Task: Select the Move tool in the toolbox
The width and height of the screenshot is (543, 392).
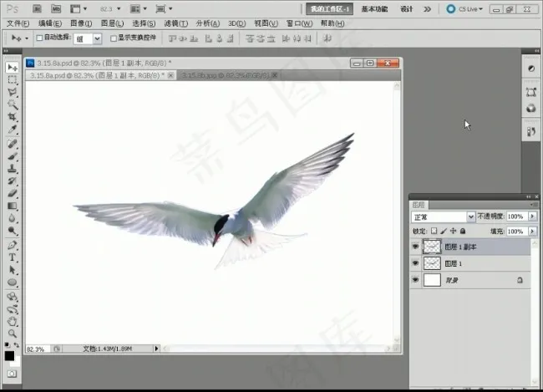Action: 13,67
